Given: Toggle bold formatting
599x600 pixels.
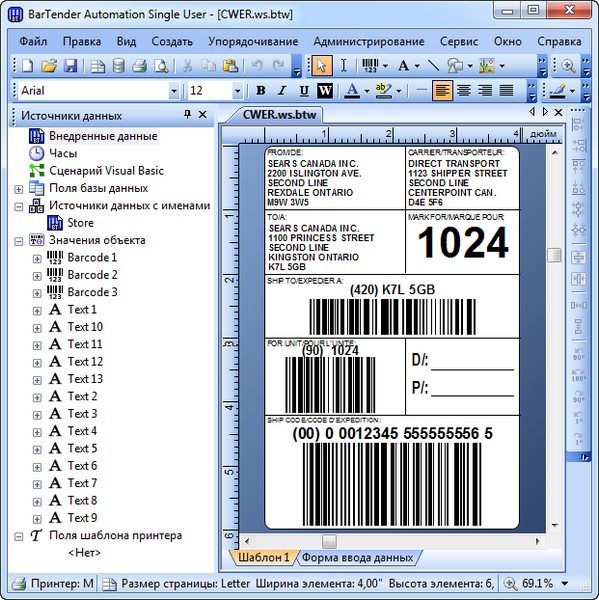Looking at the screenshot, I should [261, 91].
